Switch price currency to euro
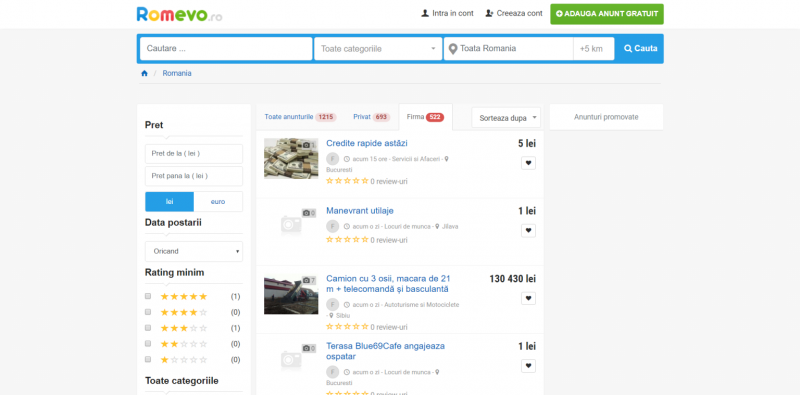 click(x=218, y=202)
